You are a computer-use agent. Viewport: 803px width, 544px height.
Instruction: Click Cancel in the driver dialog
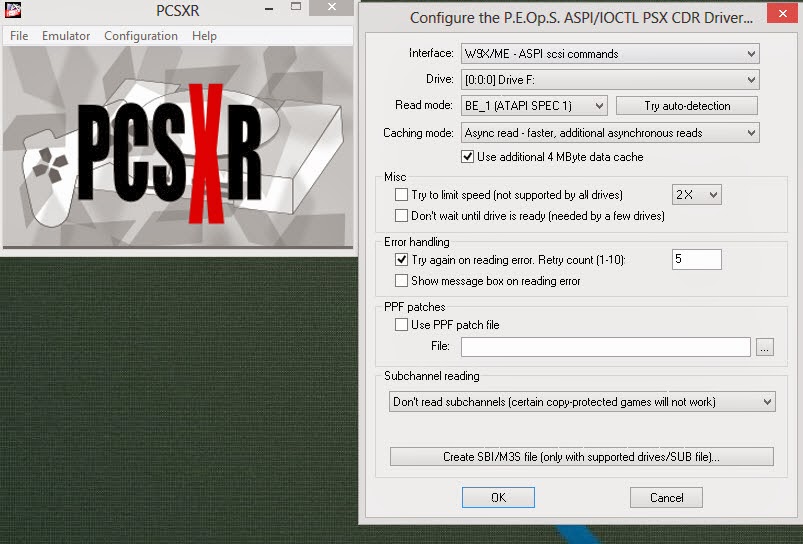(x=666, y=497)
